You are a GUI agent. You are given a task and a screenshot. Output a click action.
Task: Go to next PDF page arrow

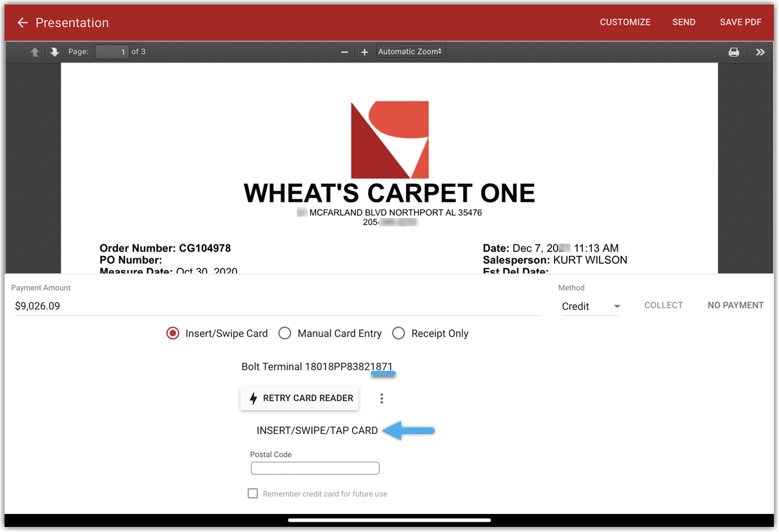point(55,52)
